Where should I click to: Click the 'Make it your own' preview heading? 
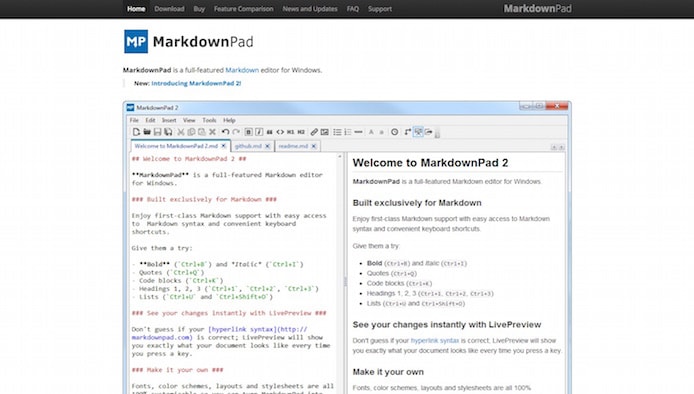pos(388,372)
